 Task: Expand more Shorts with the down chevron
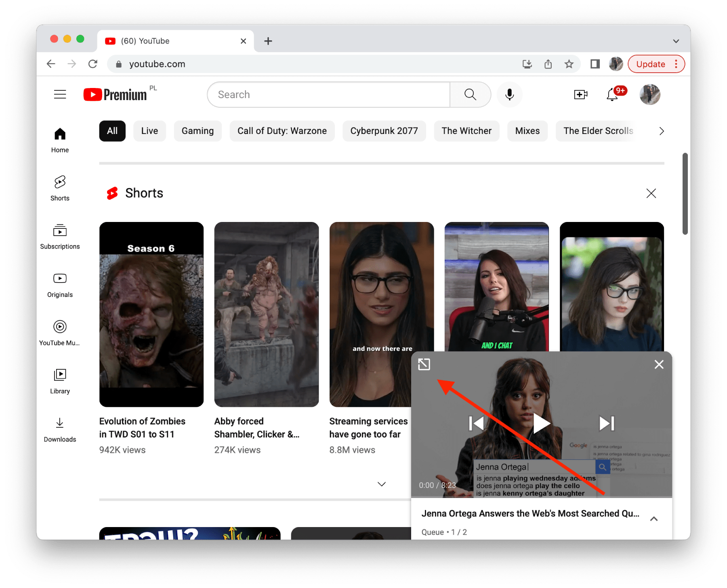pos(381,484)
